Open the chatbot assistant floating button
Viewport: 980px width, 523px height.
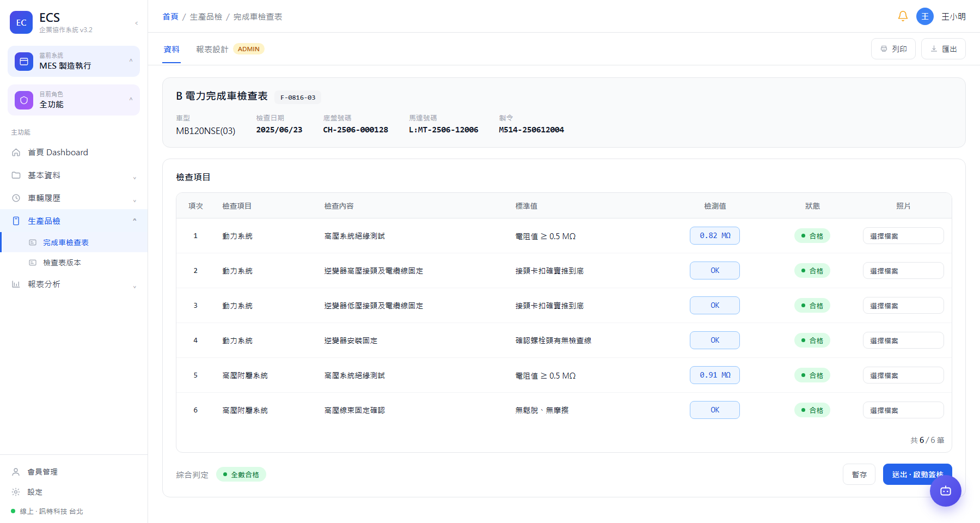click(946, 491)
